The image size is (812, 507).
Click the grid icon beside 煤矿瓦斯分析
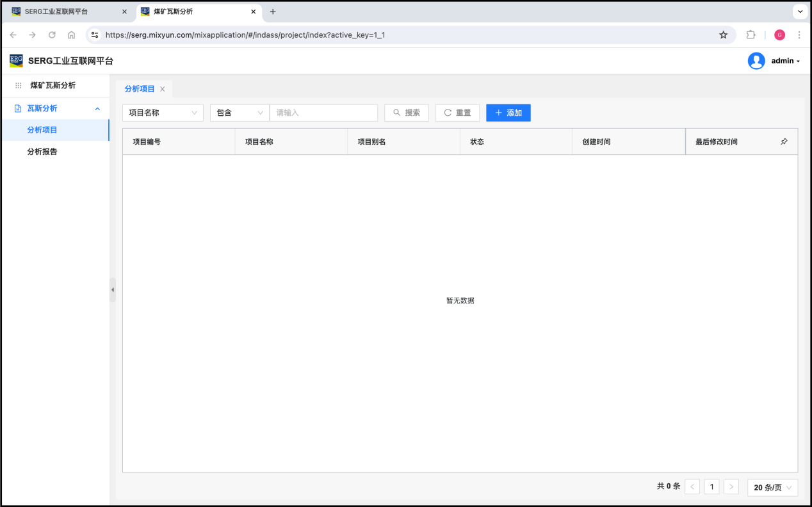pos(19,85)
